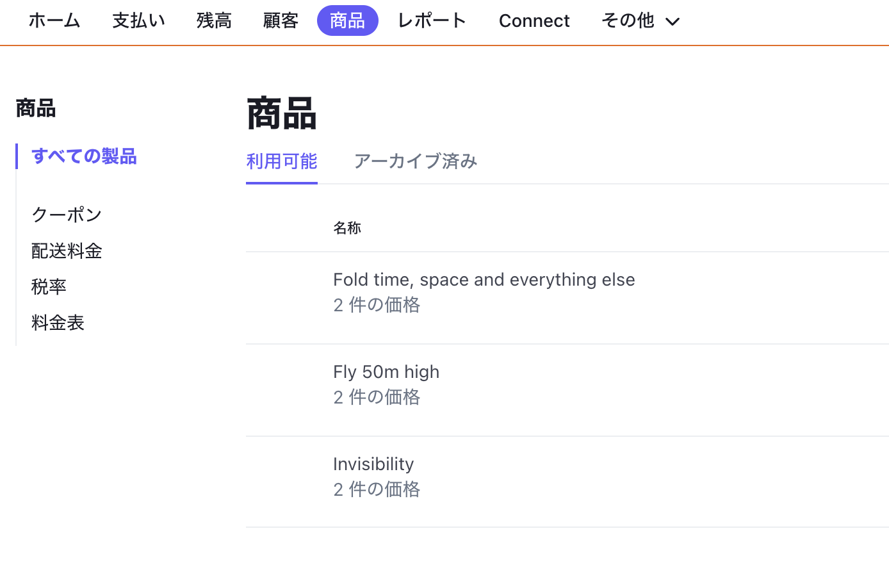The width and height of the screenshot is (889, 588).
Task: View prices under Invisibility showing 2 件の価格
Action: tap(377, 489)
